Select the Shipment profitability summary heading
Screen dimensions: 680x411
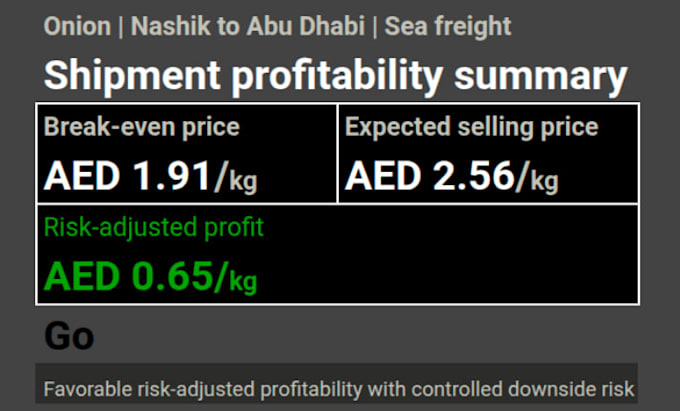coord(336,76)
